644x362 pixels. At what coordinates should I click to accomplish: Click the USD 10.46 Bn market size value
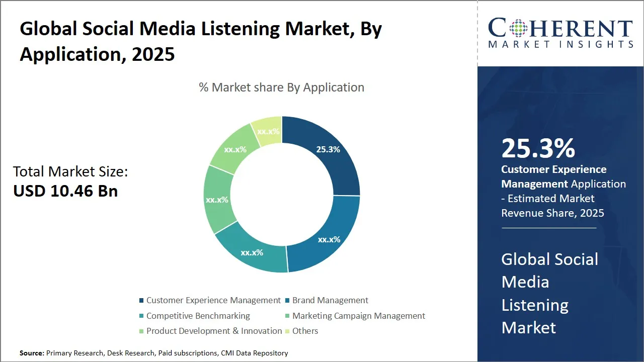(65, 191)
